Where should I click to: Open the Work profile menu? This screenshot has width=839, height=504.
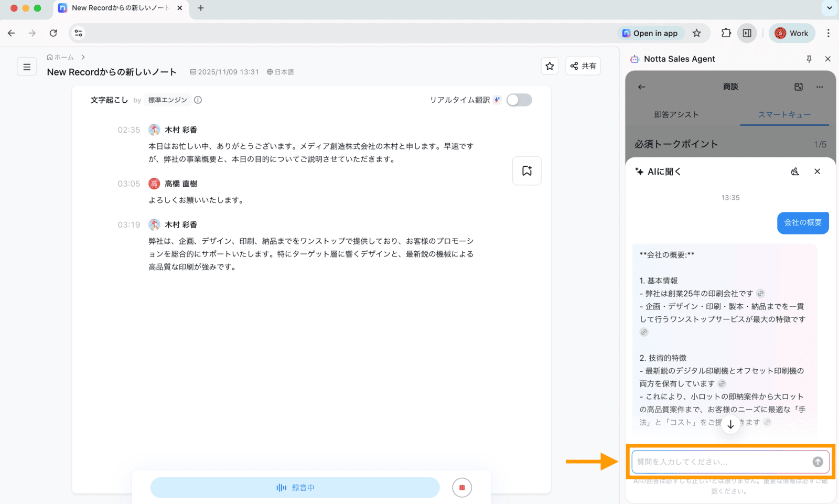click(x=792, y=33)
